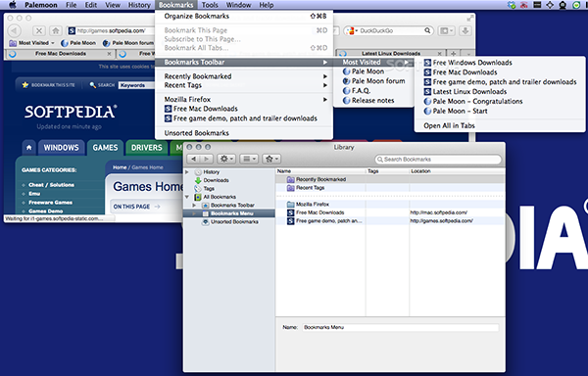The height and width of the screenshot is (376, 588).
Task: Collapse the All Bookmarks tree node
Action: 187,197
